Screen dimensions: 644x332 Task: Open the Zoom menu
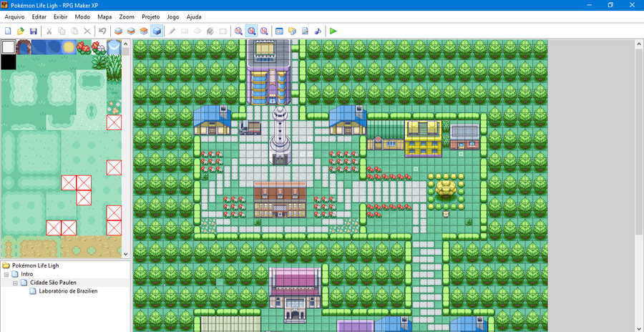click(127, 17)
